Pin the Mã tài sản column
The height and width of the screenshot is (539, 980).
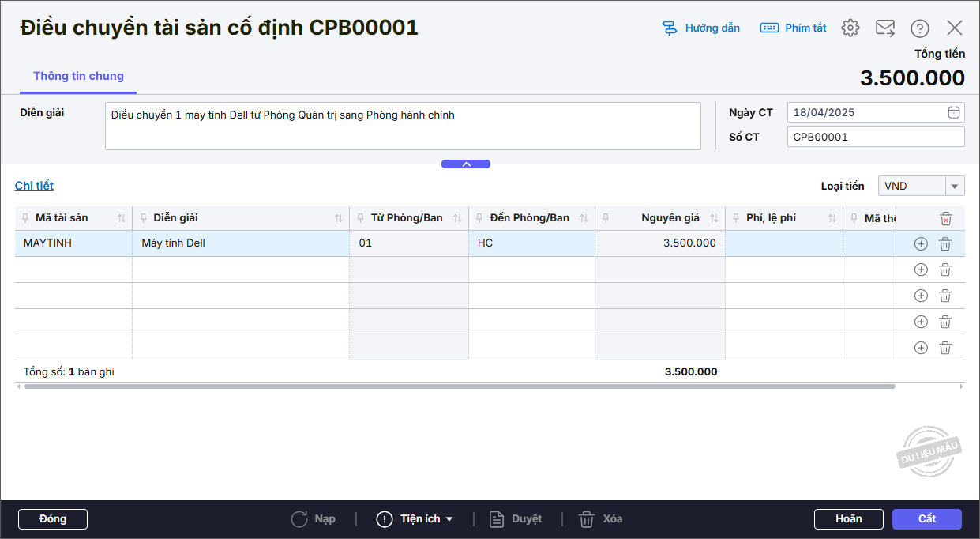point(26,218)
